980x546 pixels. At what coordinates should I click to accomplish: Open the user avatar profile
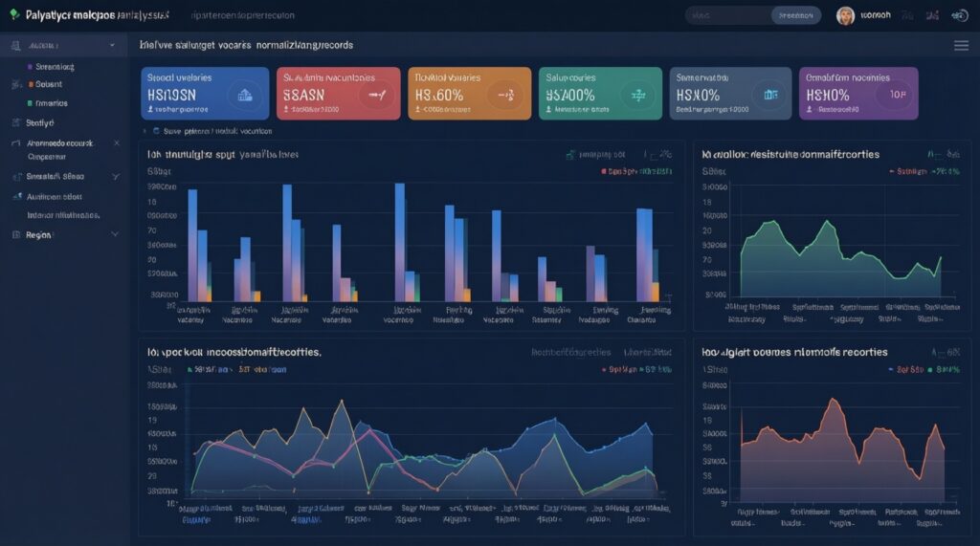coord(845,15)
